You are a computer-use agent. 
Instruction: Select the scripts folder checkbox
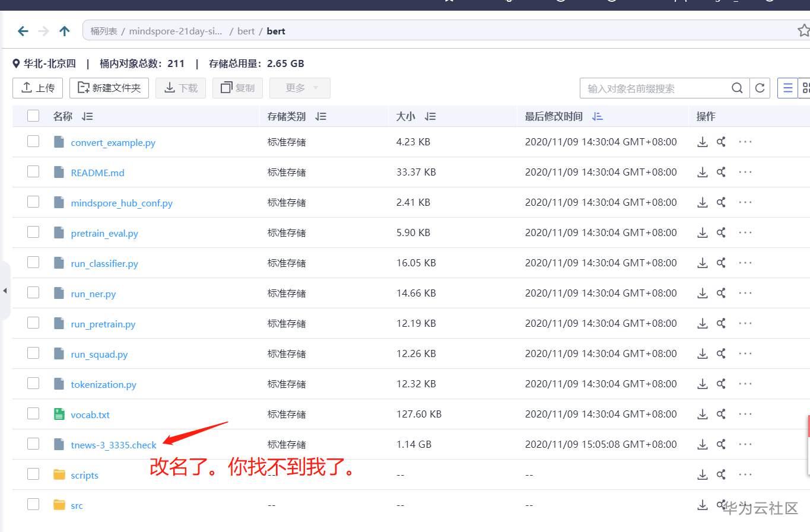point(33,474)
